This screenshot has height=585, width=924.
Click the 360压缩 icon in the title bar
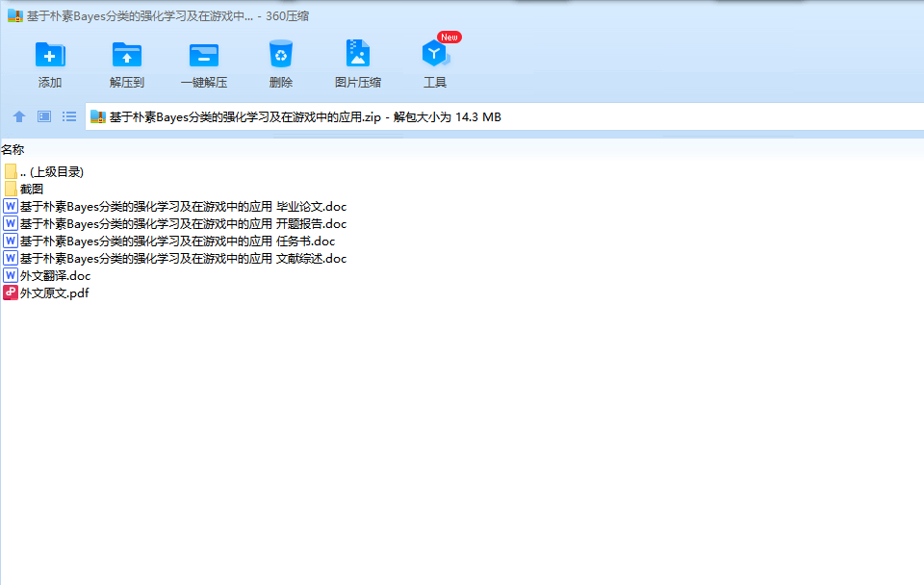pos(15,16)
